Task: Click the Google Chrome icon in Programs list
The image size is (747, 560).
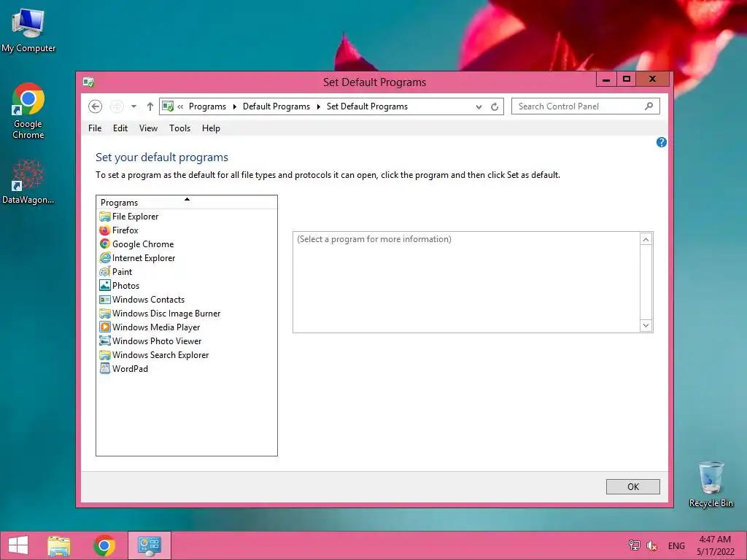Action: point(105,244)
